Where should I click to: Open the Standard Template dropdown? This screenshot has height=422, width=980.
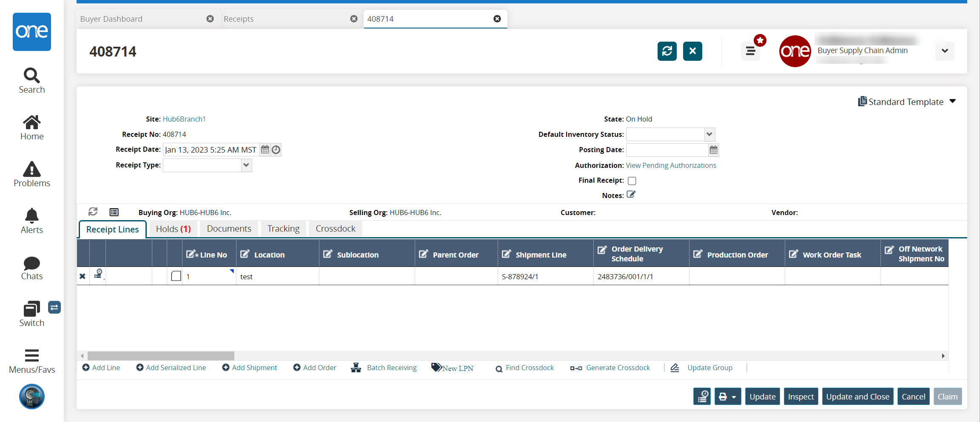(x=907, y=102)
